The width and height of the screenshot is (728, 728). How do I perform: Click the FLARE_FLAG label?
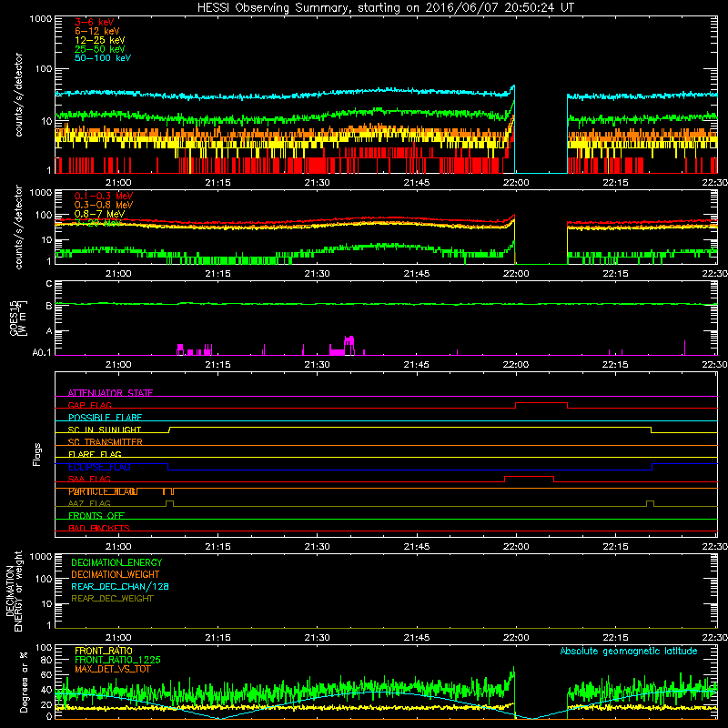pos(95,454)
